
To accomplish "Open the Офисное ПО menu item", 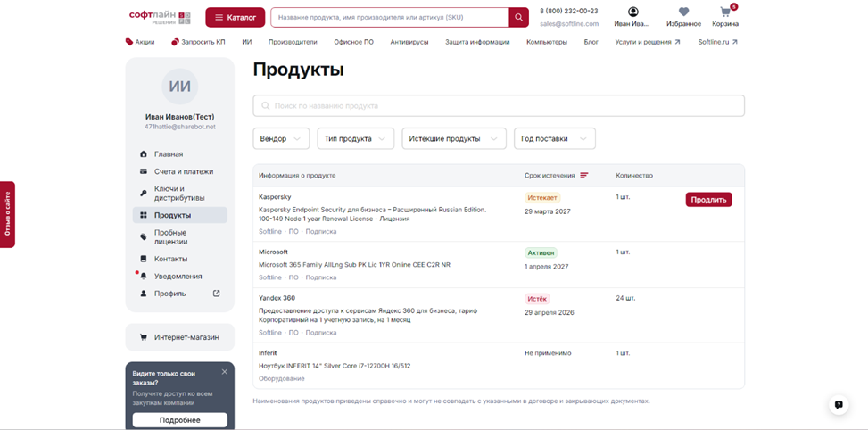I will pos(354,42).
